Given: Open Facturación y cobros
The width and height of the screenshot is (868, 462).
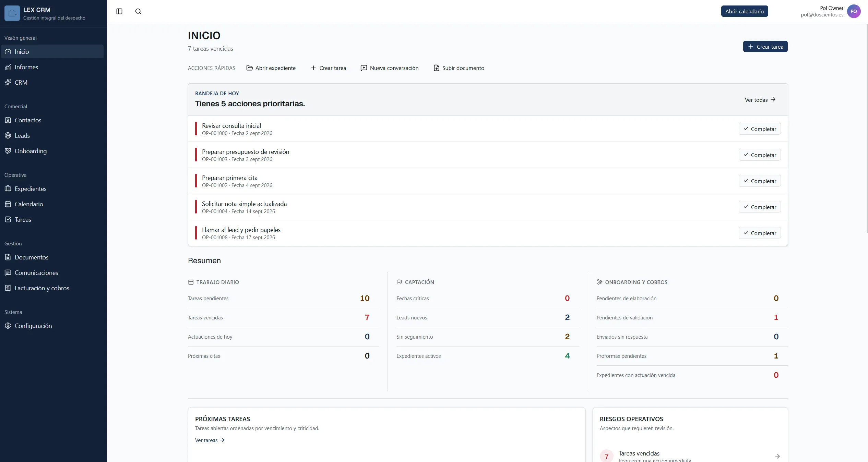Looking at the screenshot, I should 52,288.
